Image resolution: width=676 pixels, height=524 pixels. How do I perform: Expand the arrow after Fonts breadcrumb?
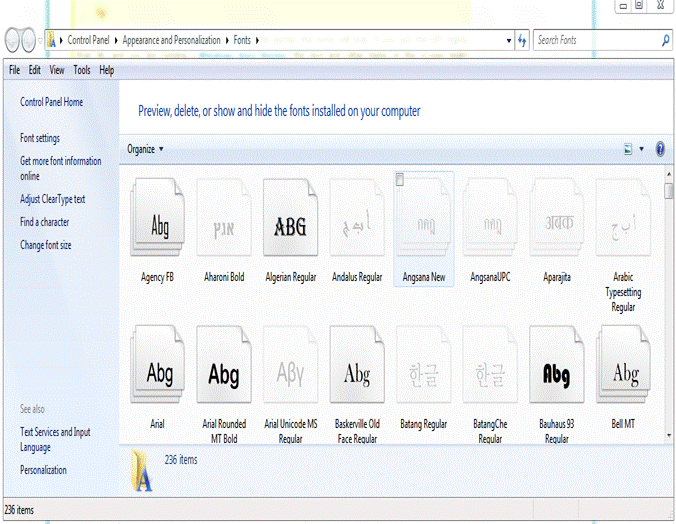(257, 41)
